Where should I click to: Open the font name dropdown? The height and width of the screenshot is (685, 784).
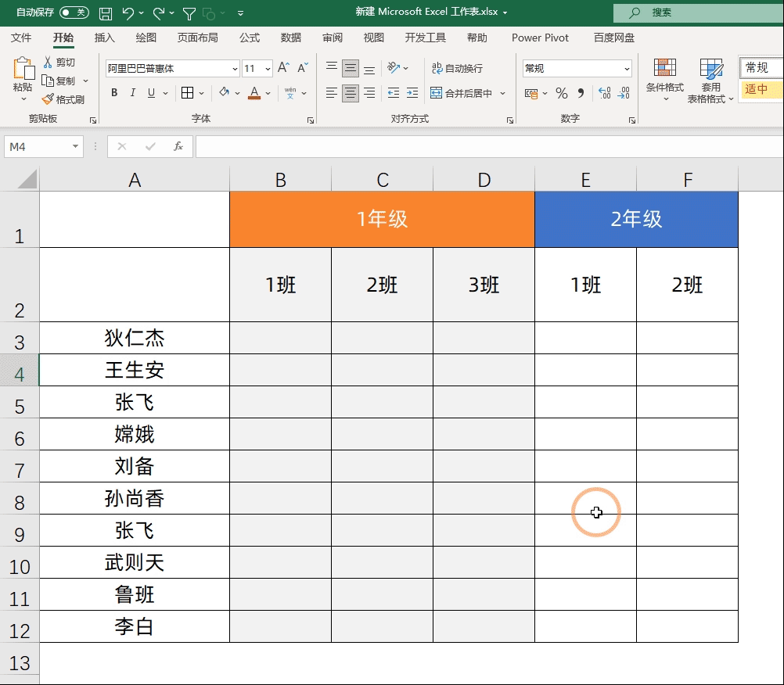click(x=235, y=69)
